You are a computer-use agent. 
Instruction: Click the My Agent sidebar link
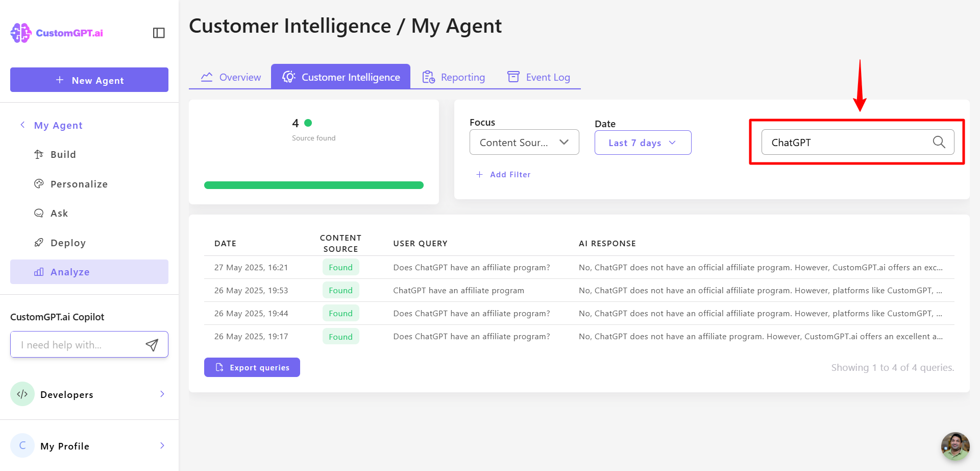(58, 125)
